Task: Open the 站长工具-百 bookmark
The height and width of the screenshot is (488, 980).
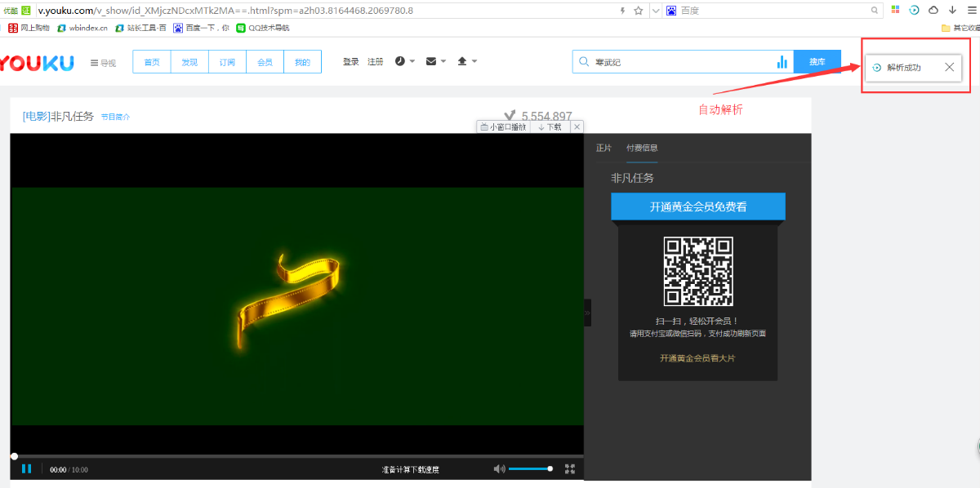Action: [141, 28]
